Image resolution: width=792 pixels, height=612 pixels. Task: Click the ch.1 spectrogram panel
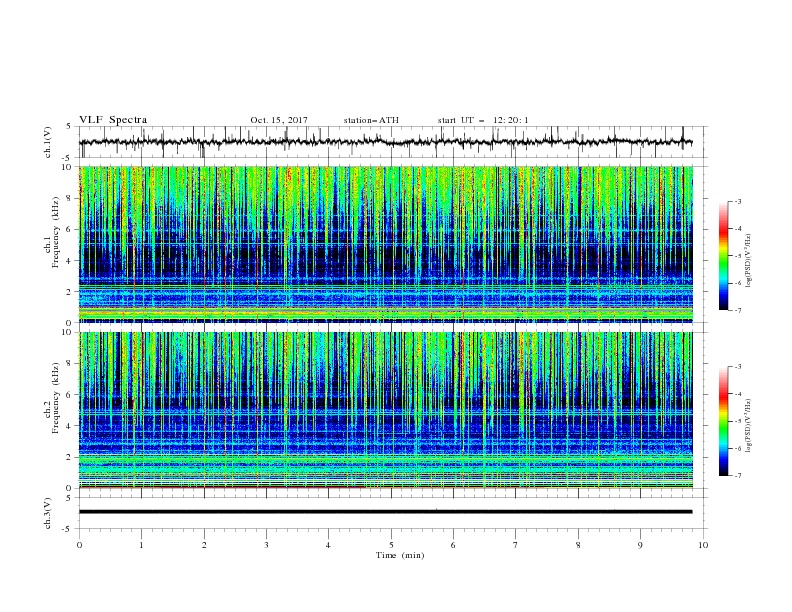[386, 244]
